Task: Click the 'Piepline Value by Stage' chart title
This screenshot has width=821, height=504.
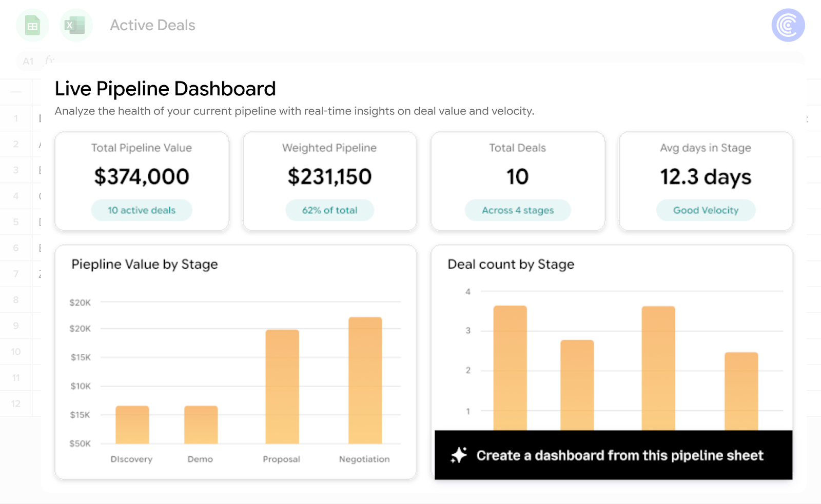Action: 145,264
